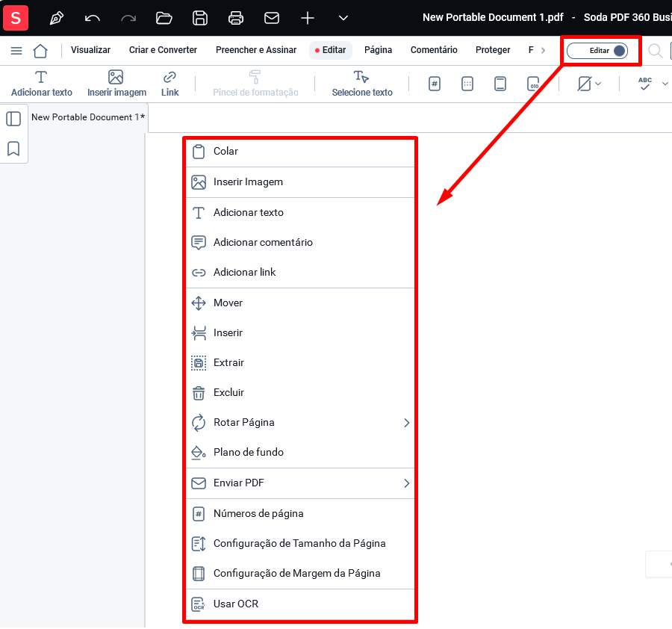Viewport: 672px width, 629px height.
Task: Expand the crossed page icon dropdown
Action: (x=598, y=84)
